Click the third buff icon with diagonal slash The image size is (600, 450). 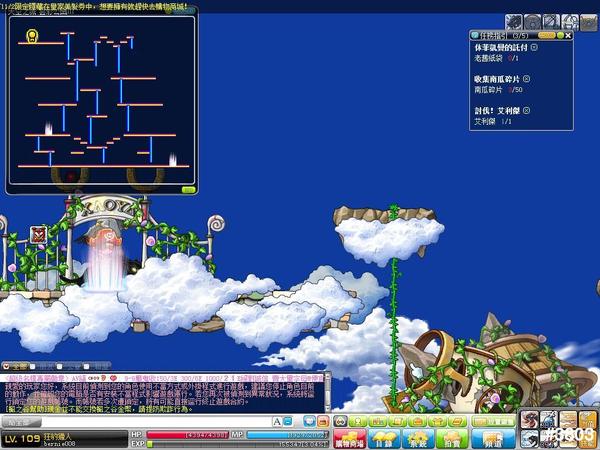[x=551, y=22]
